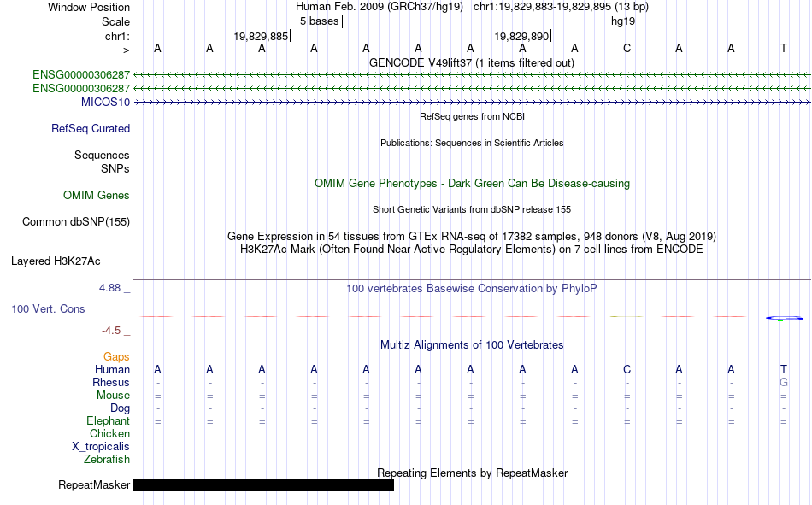This screenshot has height=505, width=812.
Task: Click the Human species row label
Action: [112, 369]
